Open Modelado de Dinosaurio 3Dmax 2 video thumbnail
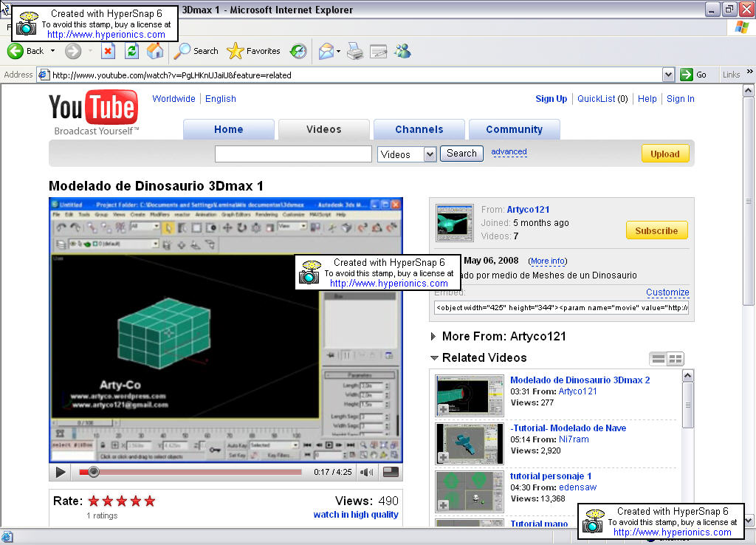Image resolution: width=756 pixels, height=545 pixels. click(469, 396)
